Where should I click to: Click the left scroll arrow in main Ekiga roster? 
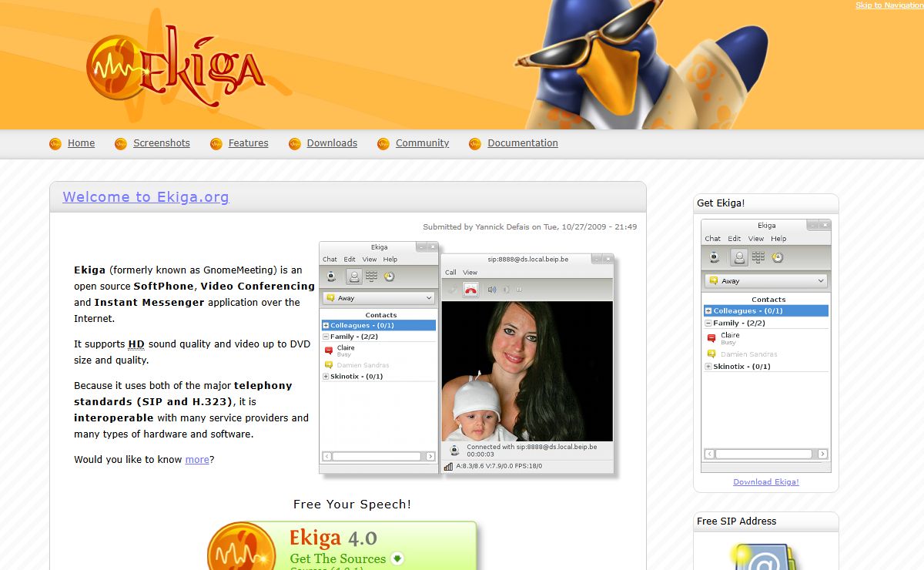pos(326,457)
